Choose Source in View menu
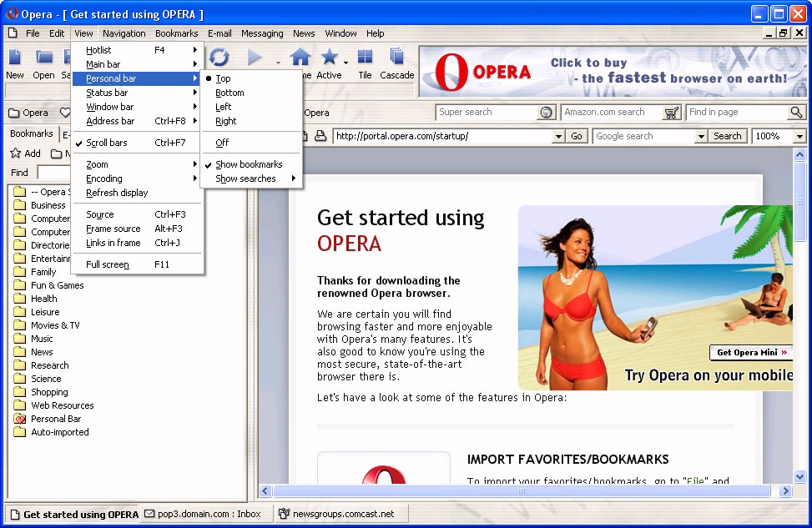 (137, 214)
